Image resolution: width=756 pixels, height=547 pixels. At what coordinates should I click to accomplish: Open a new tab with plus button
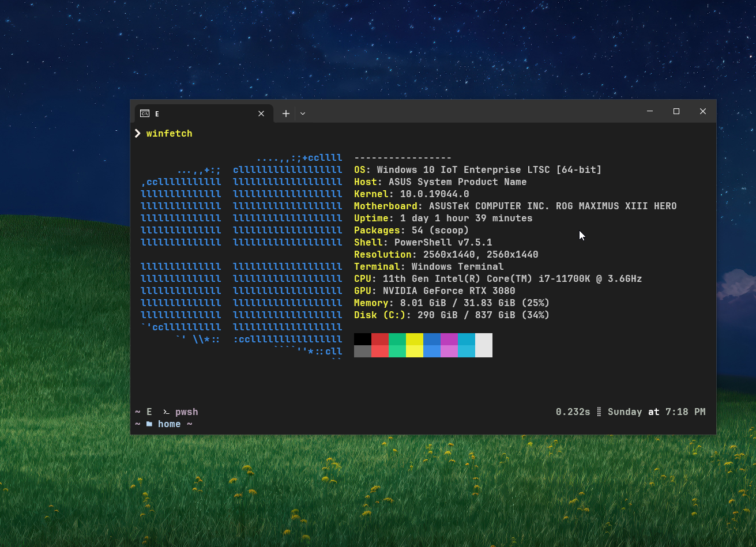coord(285,114)
